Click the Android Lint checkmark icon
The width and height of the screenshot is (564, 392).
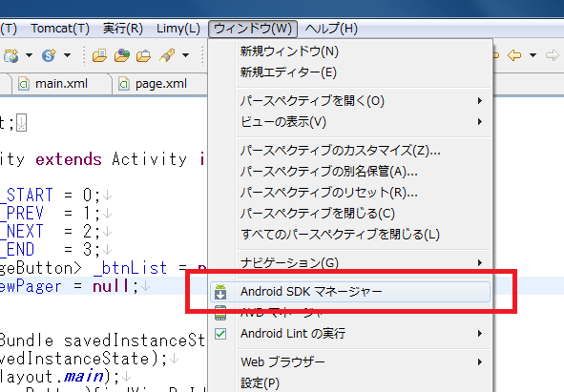(220, 334)
